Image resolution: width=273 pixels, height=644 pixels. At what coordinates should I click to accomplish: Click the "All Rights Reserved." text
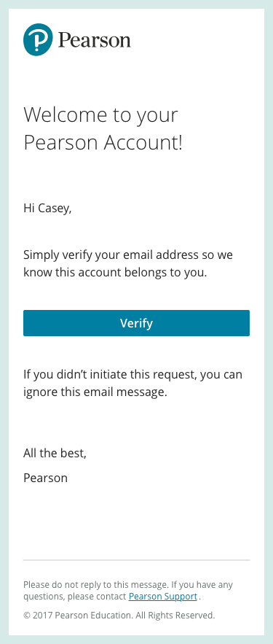click(175, 616)
